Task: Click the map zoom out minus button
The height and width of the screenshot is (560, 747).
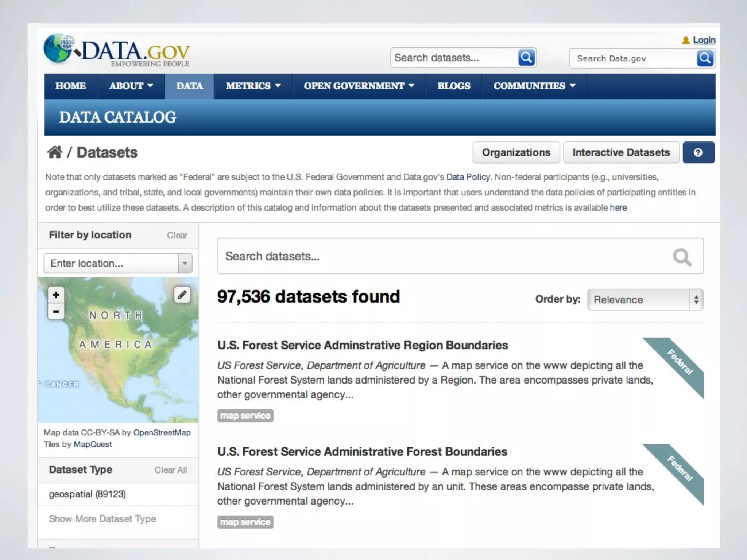Action: pos(56,312)
